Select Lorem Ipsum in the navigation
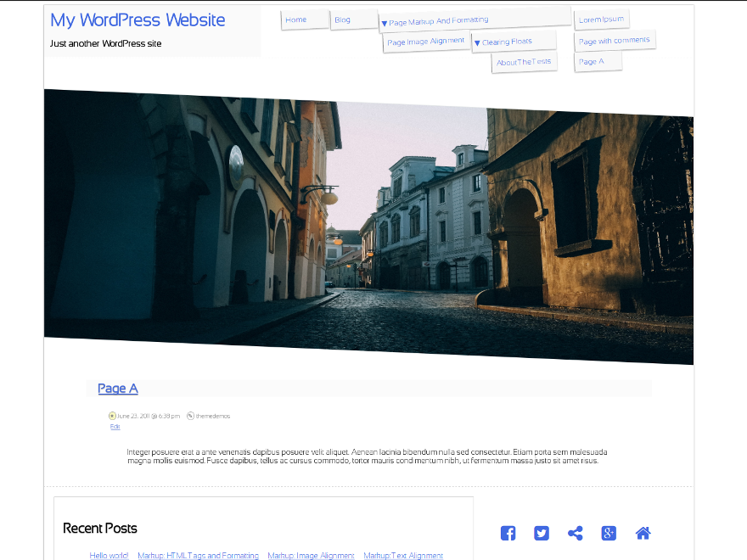747x560 pixels. 601,19
